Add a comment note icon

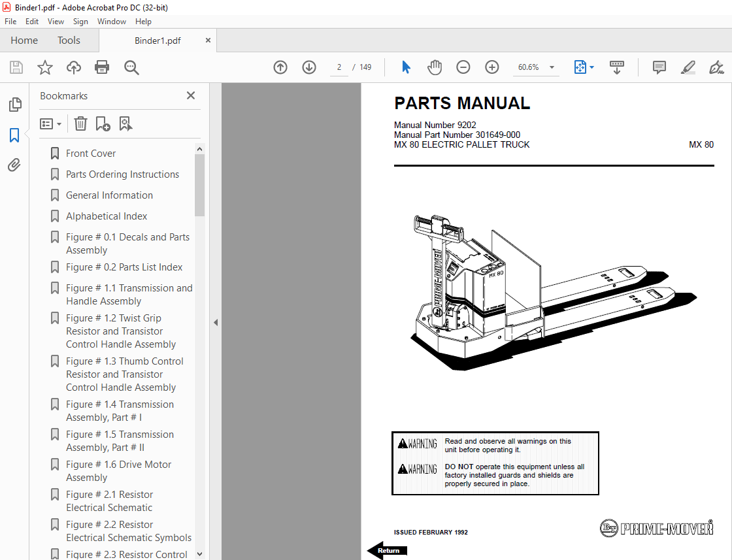click(x=659, y=67)
